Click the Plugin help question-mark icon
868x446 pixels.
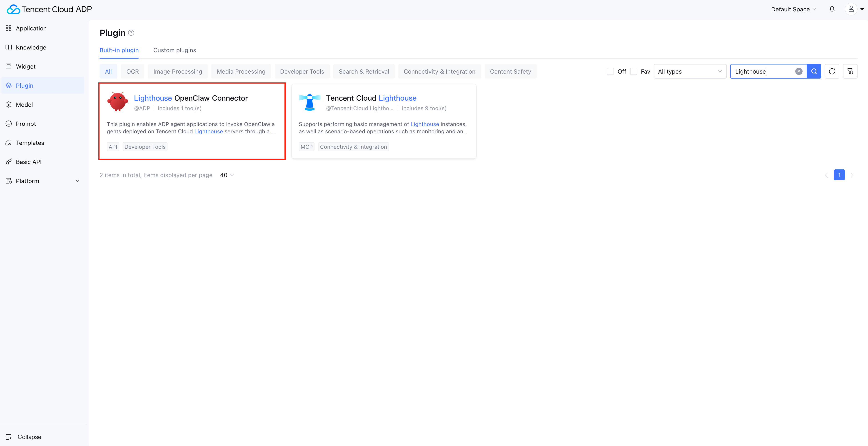click(131, 33)
